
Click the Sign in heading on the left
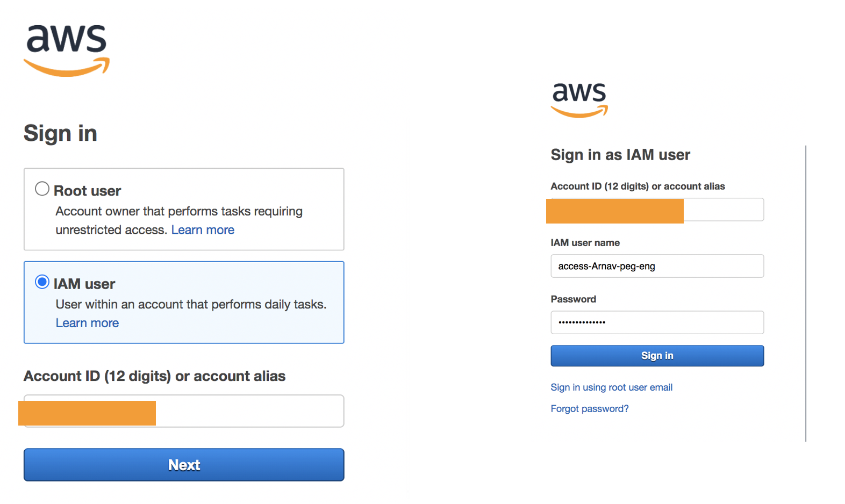point(60,133)
